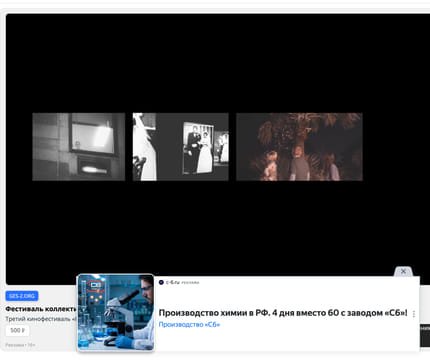Click the Третий кинофестиваль description text
The height and width of the screenshot is (360, 430).
coord(41,319)
